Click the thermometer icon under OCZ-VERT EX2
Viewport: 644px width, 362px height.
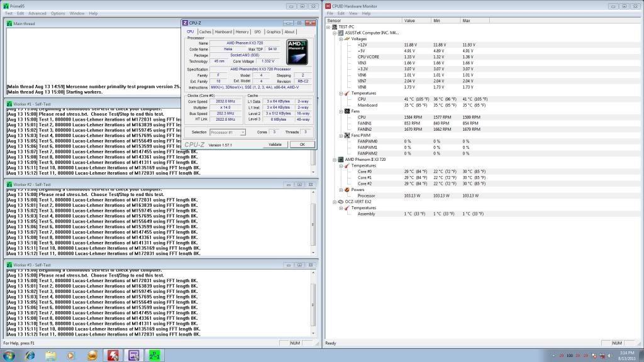(347, 208)
